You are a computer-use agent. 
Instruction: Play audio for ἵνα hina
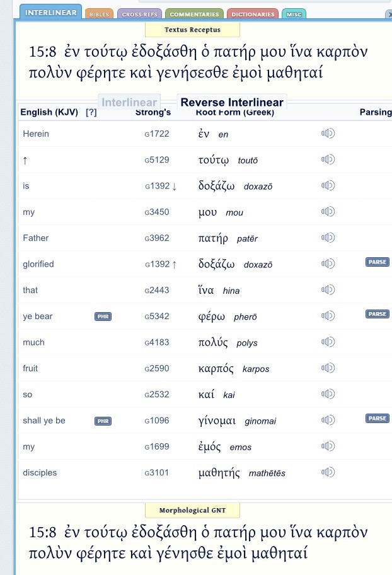tap(328, 290)
